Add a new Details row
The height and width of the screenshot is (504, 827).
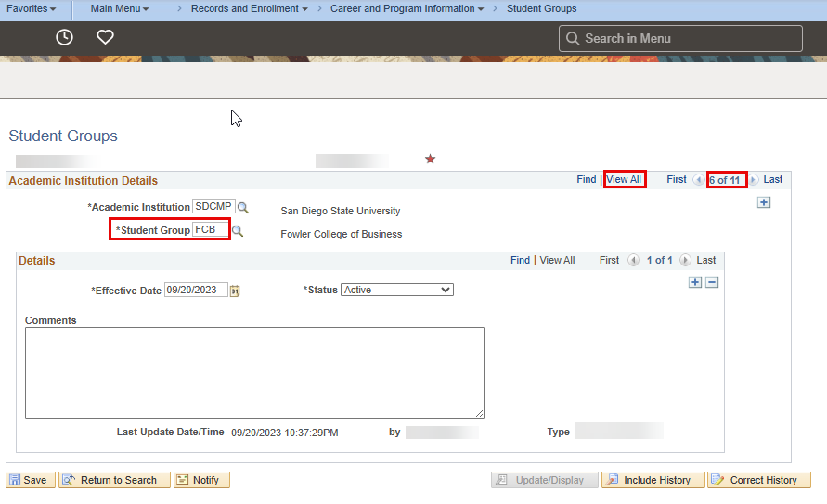click(695, 282)
